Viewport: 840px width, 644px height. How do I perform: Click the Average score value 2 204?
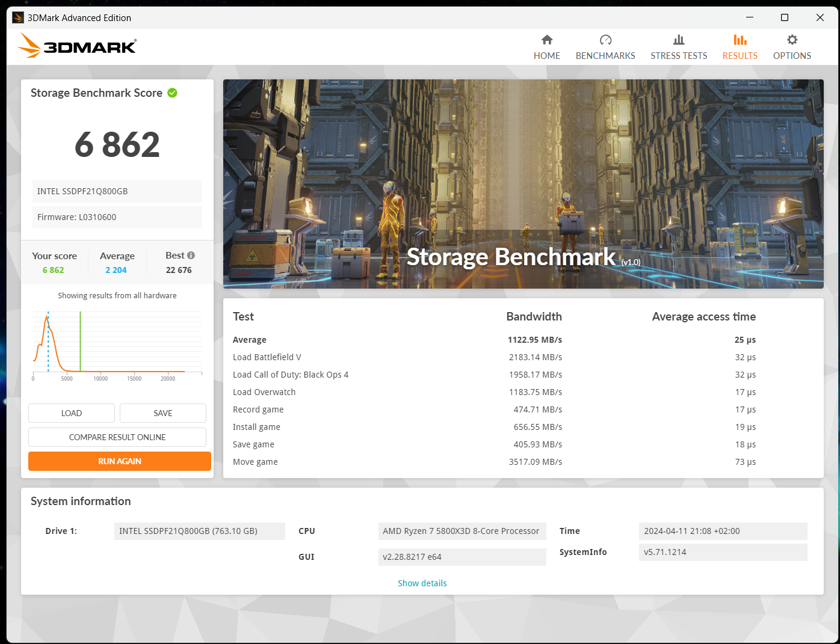pyautogui.click(x=116, y=270)
